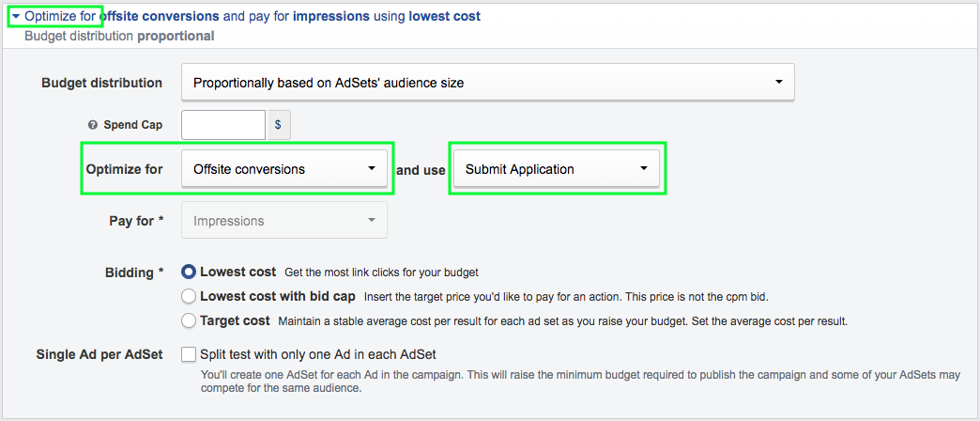The width and height of the screenshot is (980, 421).
Task: Click the 'Single Ad per AdSet' label
Action: (x=100, y=354)
